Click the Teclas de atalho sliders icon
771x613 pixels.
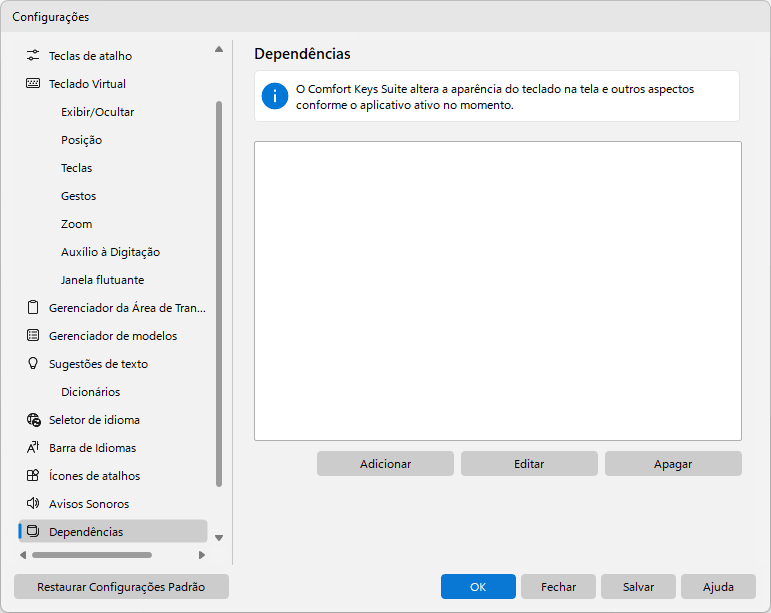(x=33, y=56)
